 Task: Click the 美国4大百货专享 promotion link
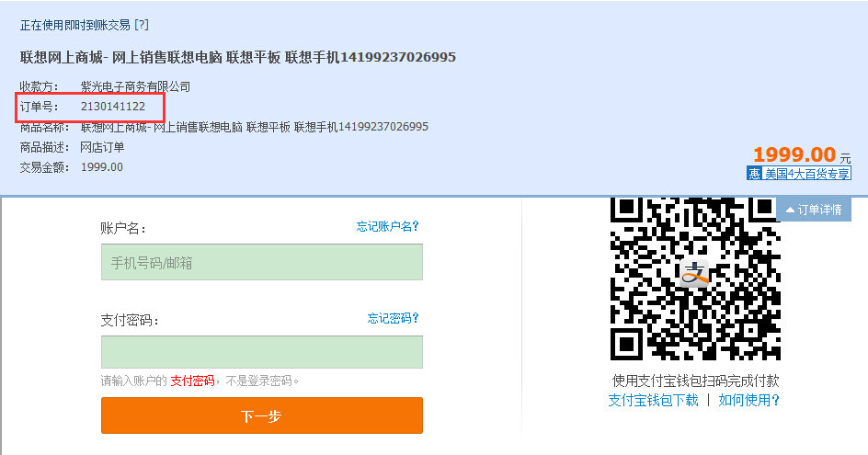tap(807, 174)
